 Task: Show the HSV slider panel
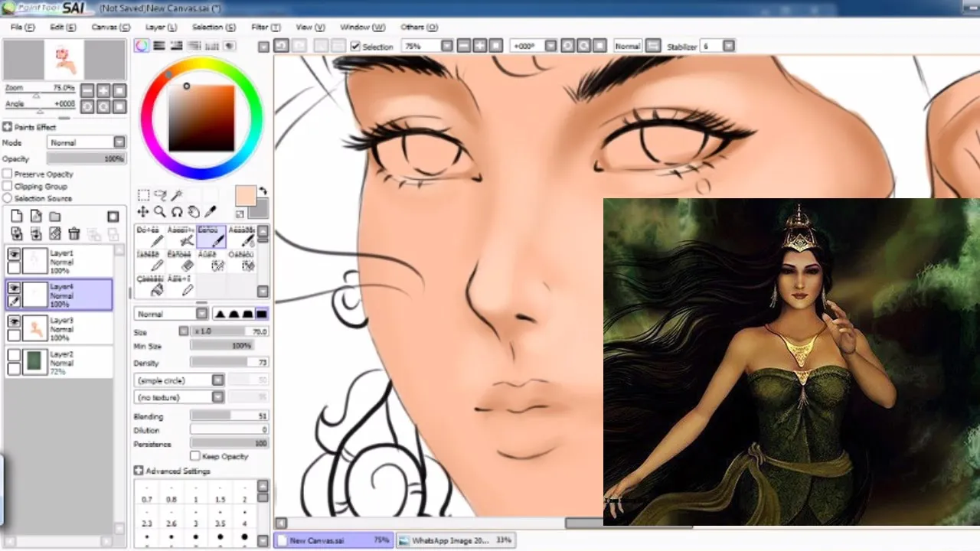point(177,46)
